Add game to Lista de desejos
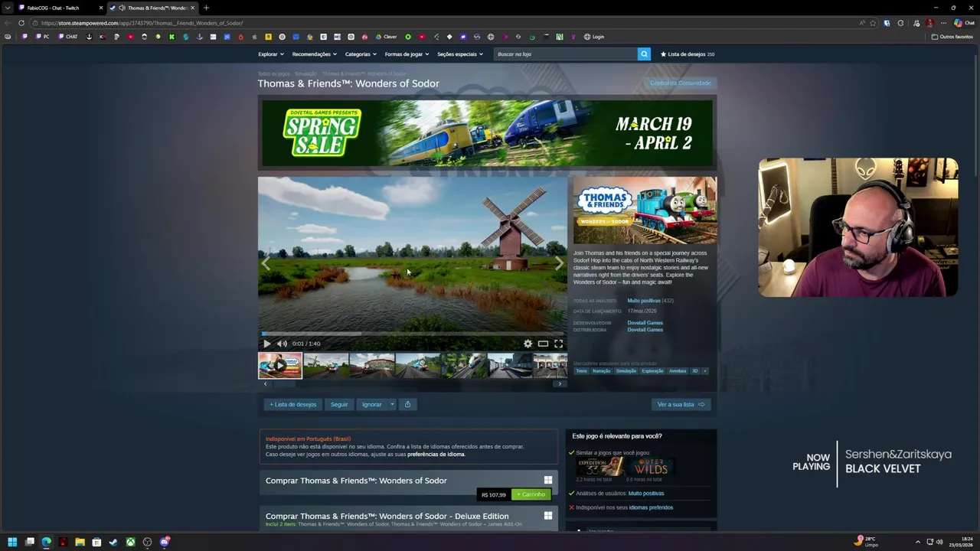Viewport: 980px width, 551px height. tap(292, 404)
